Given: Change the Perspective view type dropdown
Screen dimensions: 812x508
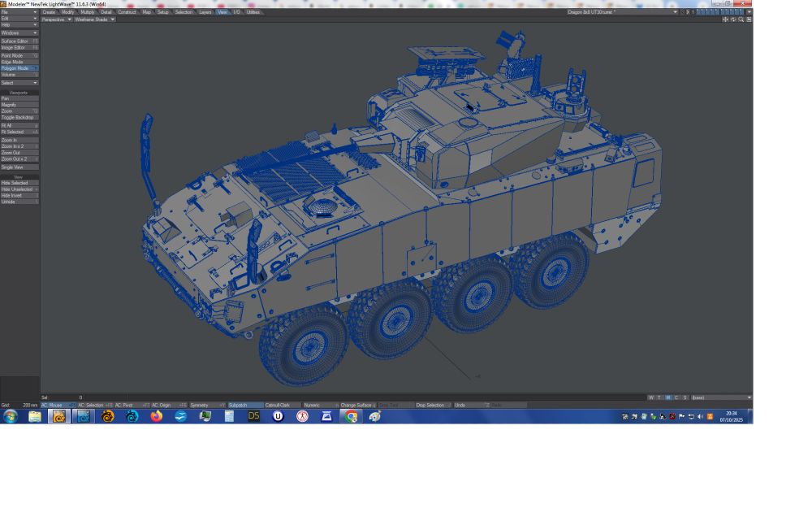Looking at the screenshot, I should [57, 20].
